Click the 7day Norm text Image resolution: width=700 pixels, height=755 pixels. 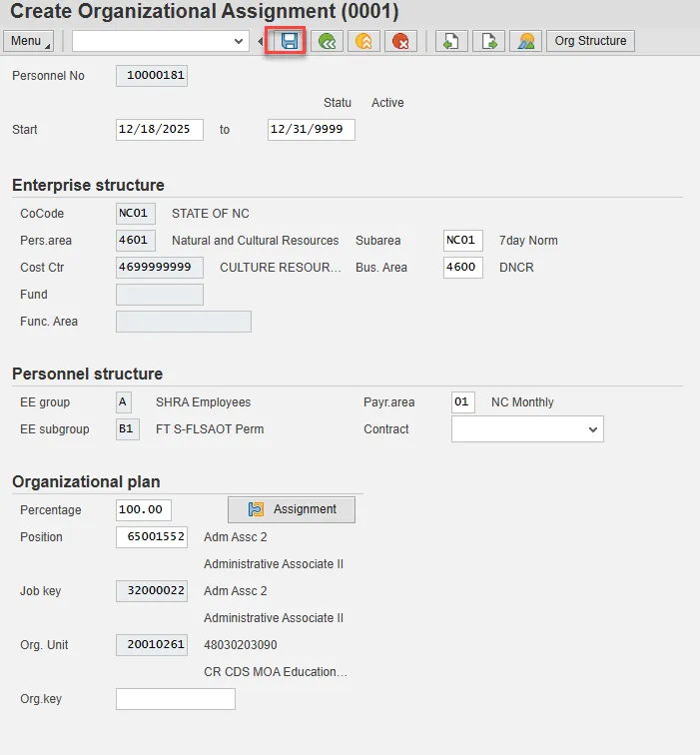528,241
